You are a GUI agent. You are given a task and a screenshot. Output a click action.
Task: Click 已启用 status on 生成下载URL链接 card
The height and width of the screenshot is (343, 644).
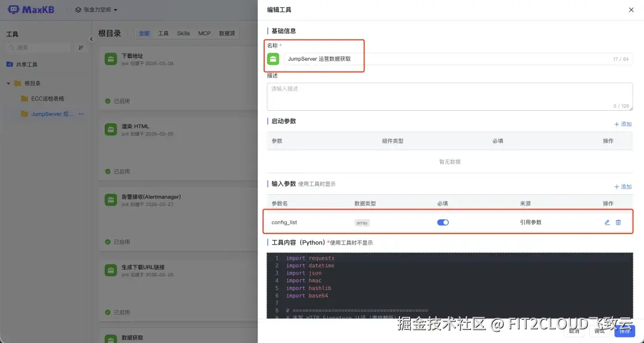(117, 312)
